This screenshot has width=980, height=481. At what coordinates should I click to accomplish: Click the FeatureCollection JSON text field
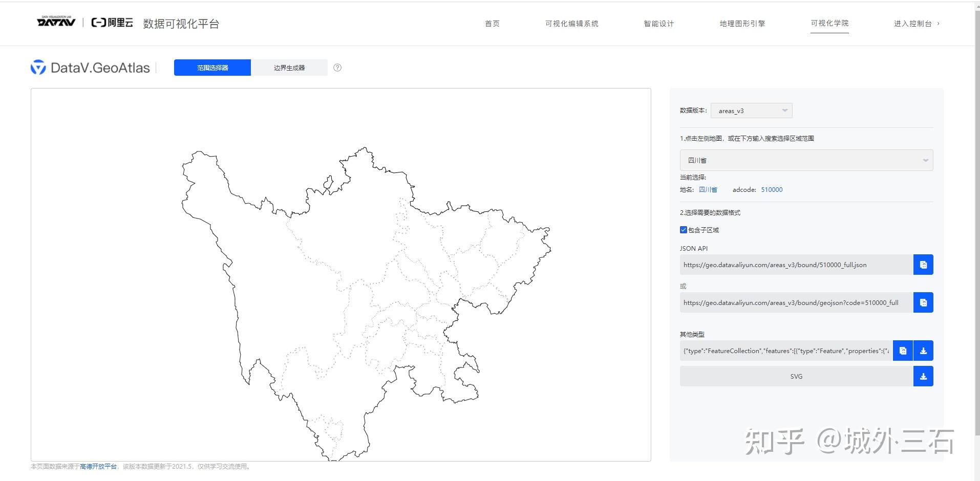786,351
